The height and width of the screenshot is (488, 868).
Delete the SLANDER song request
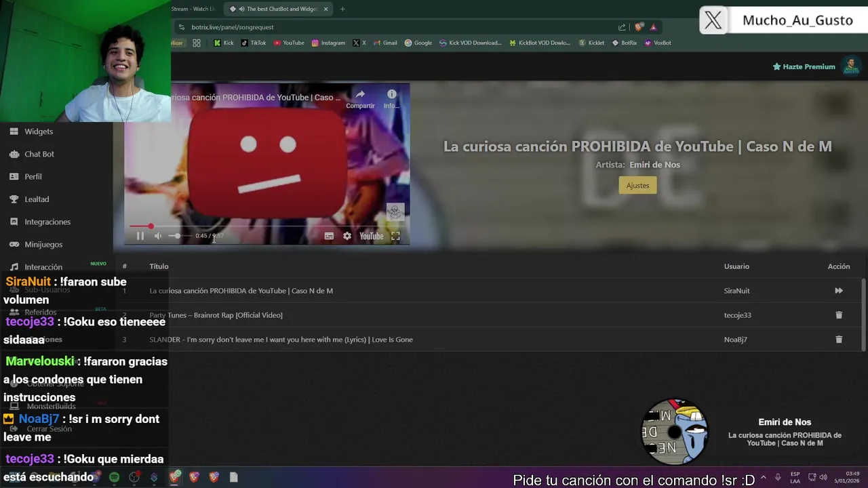click(x=839, y=340)
